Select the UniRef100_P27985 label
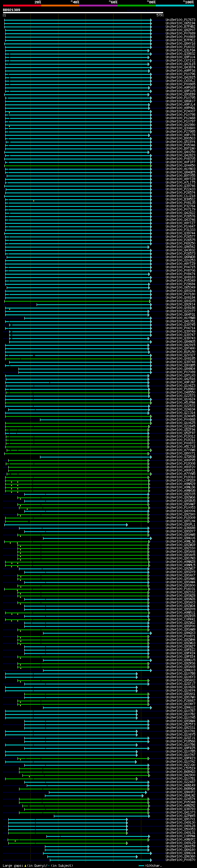 click(180, 131)
